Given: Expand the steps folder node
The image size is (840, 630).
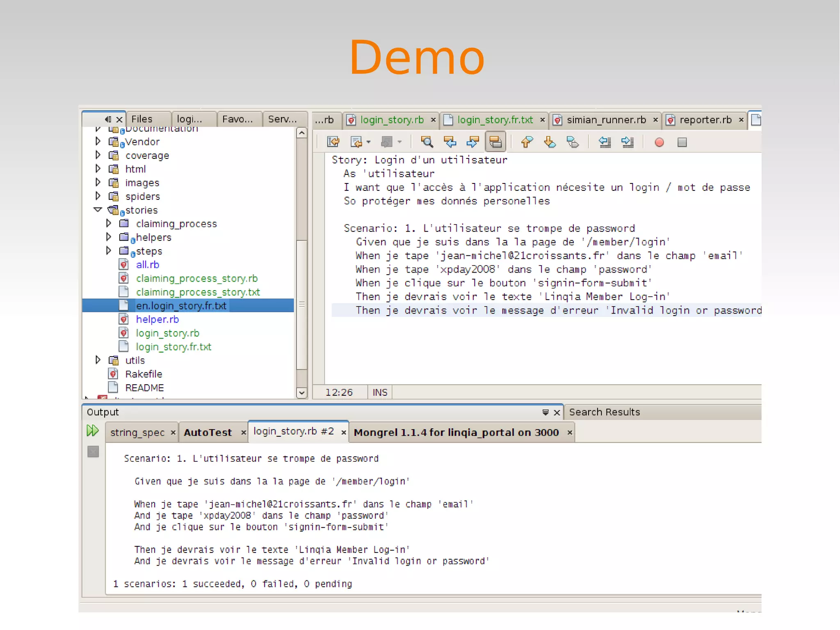Looking at the screenshot, I should click(x=108, y=250).
